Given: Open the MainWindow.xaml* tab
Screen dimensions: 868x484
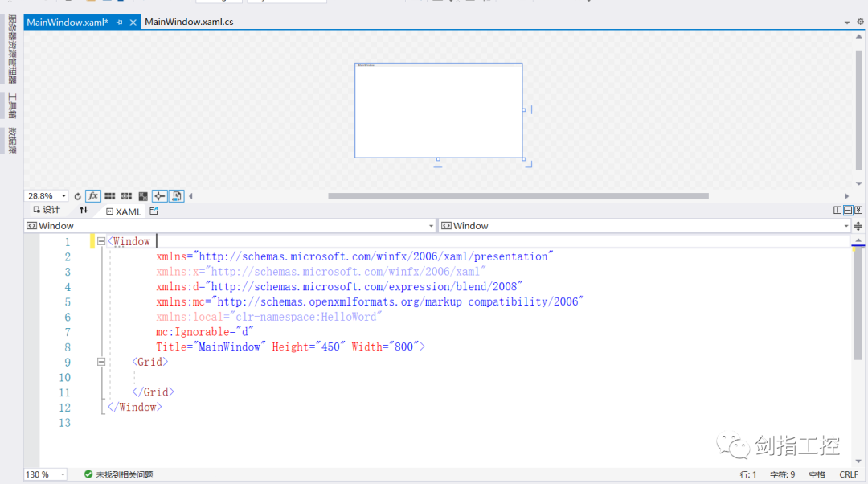Looking at the screenshot, I should click(x=67, y=23).
